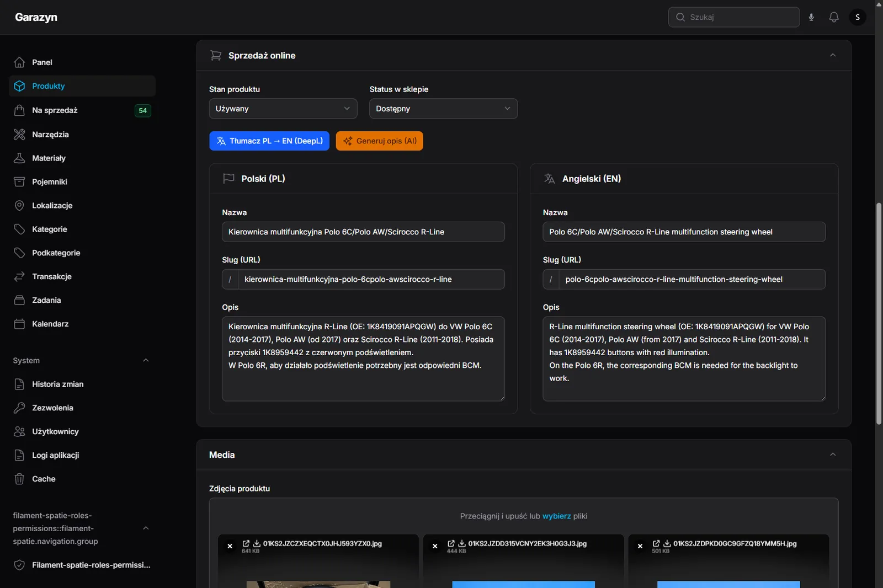883x588 pixels.
Task: Click the Sprzedaż online cart icon
Action: click(216, 56)
